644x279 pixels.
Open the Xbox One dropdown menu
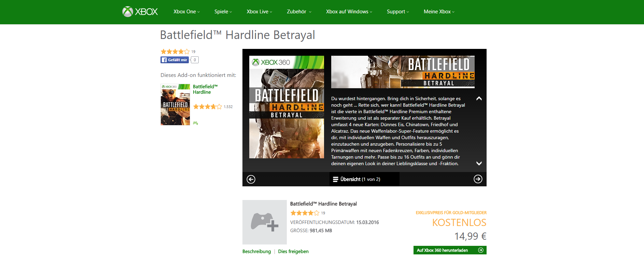click(186, 12)
